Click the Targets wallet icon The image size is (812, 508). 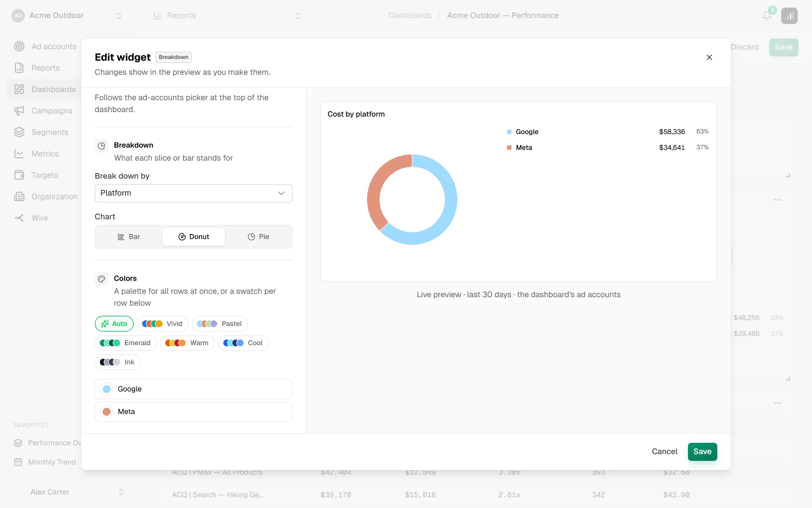coord(19,175)
